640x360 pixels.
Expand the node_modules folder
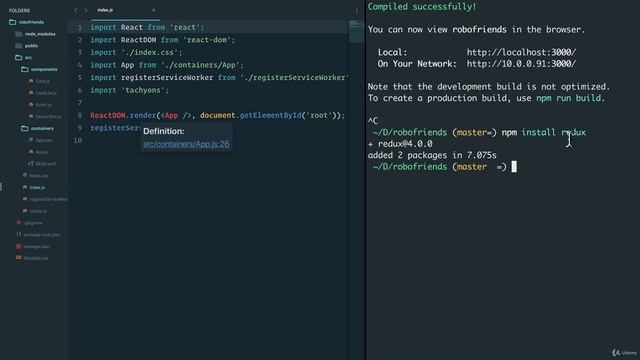pos(35,34)
